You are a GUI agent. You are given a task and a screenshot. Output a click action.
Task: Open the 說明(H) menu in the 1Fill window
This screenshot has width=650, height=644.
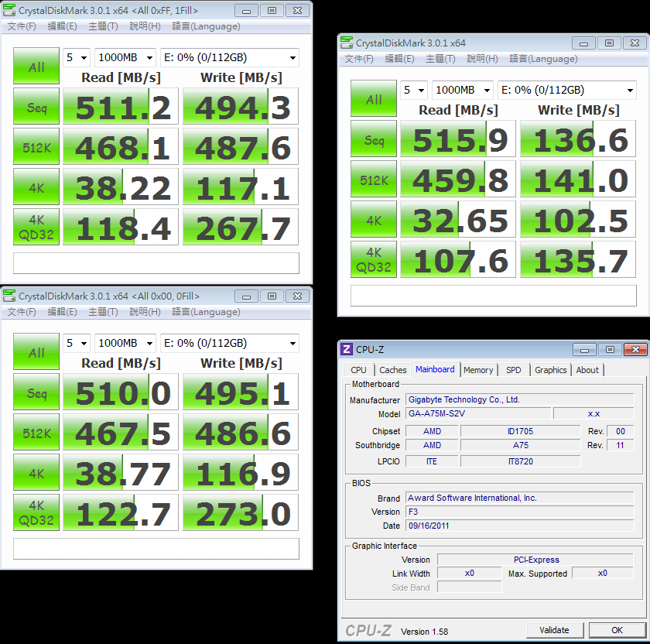(x=145, y=26)
